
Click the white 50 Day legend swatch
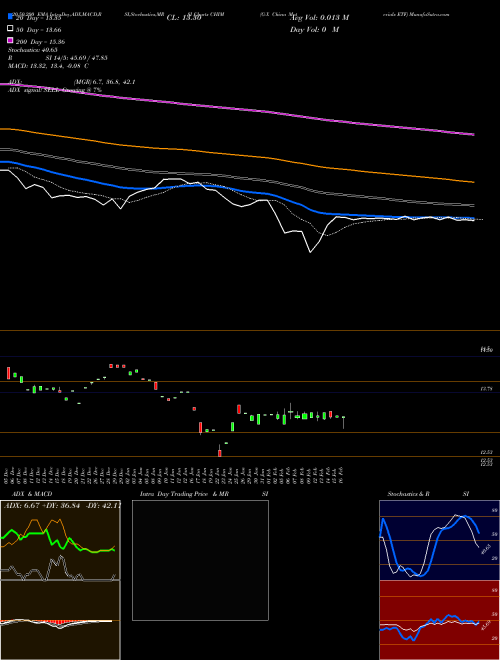(x=10, y=29)
